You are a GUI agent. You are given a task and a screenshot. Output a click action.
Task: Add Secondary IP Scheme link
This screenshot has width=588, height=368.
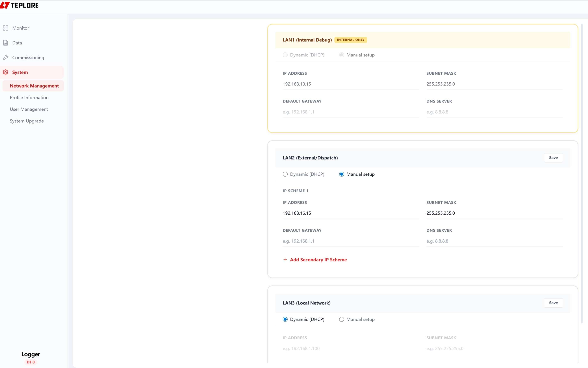point(318,260)
